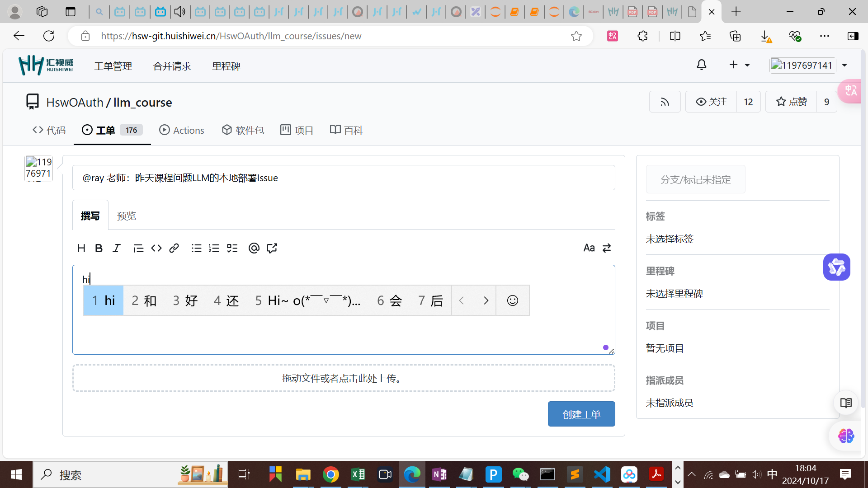Add a task list via checklist icon
The image size is (868, 488).
[232, 248]
